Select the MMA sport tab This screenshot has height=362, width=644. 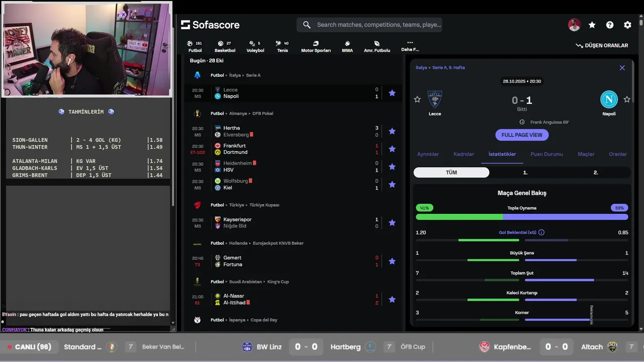[x=347, y=46]
